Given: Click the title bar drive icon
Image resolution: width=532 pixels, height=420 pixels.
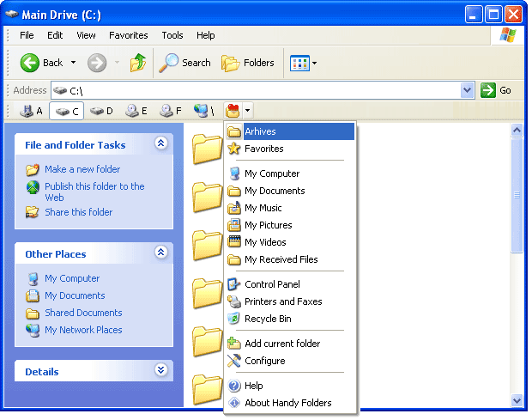Looking at the screenshot, I should click(x=11, y=15).
